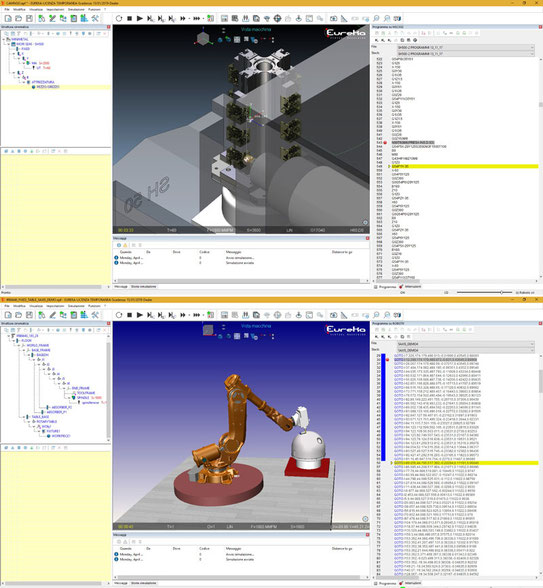Open the dropdown arrow beside top window fast-forward
The height and width of the screenshot is (588, 543).
click(x=189, y=18)
